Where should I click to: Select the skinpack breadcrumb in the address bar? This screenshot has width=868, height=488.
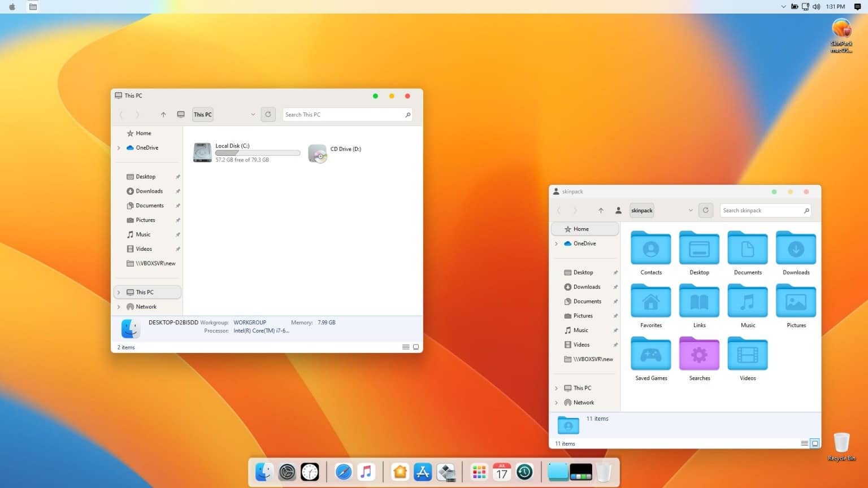click(x=641, y=210)
